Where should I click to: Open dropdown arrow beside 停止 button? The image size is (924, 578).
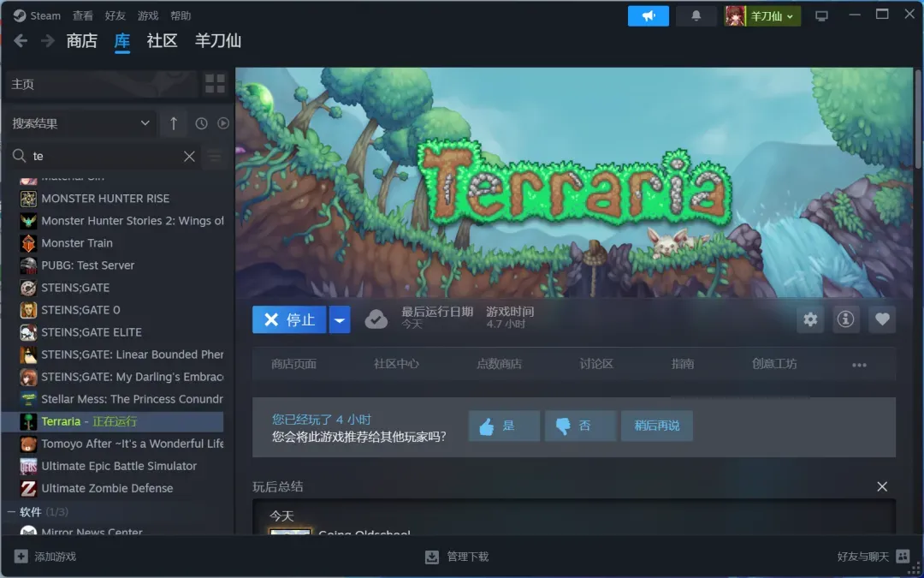340,319
